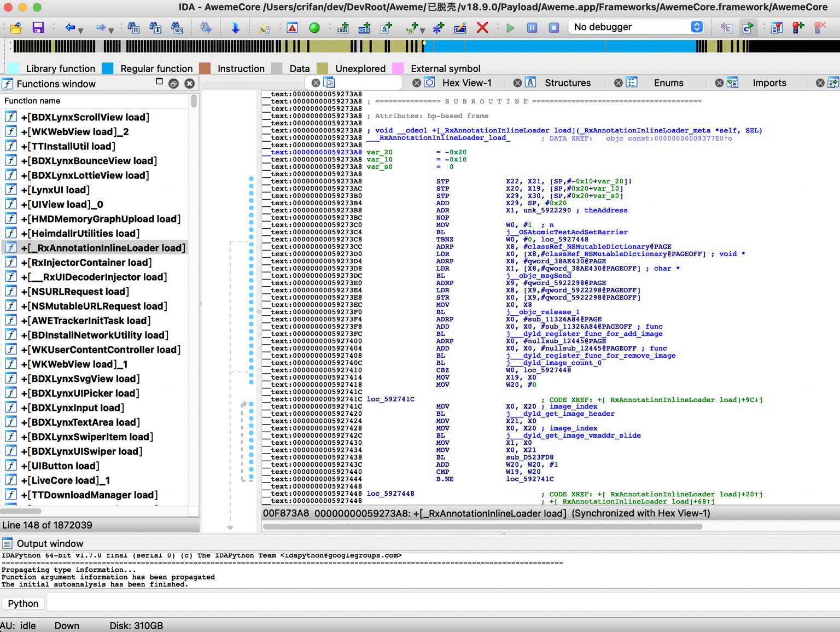The width and height of the screenshot is (840, 632).
Task: Search byte sequence via binoculars 101 icon
Action: (177, 27)
